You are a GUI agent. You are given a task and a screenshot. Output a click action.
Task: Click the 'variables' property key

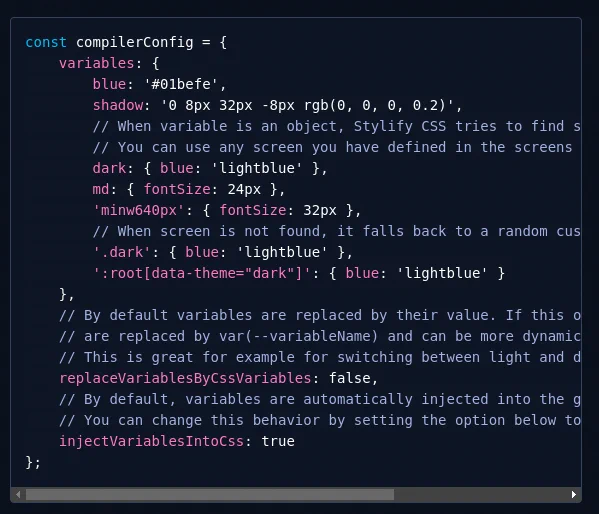coord(97,63)
